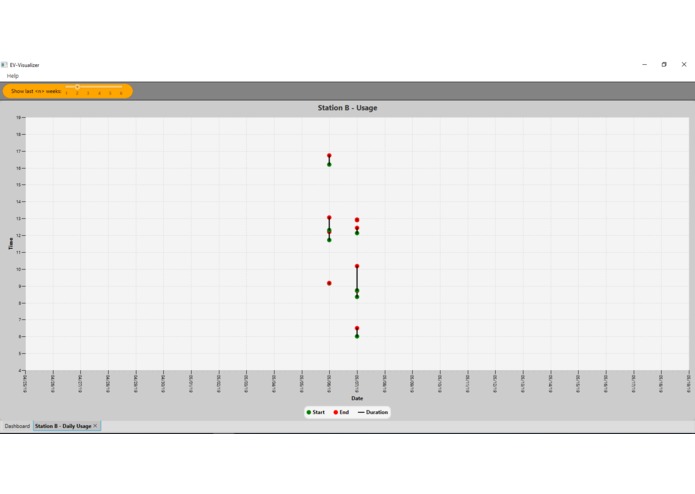Click the topmost red End point near 17
This screenshot has height=494, width=695.
click(x=329, y=156)
